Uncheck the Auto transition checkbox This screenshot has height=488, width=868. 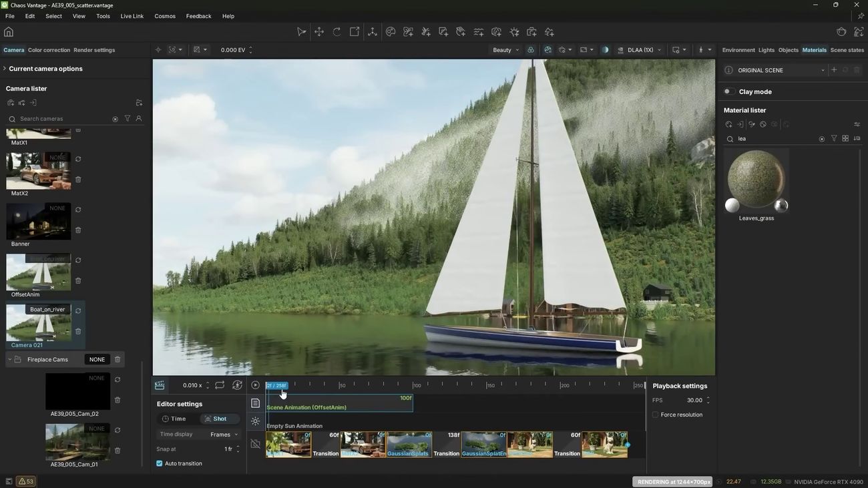click(160, 463)
